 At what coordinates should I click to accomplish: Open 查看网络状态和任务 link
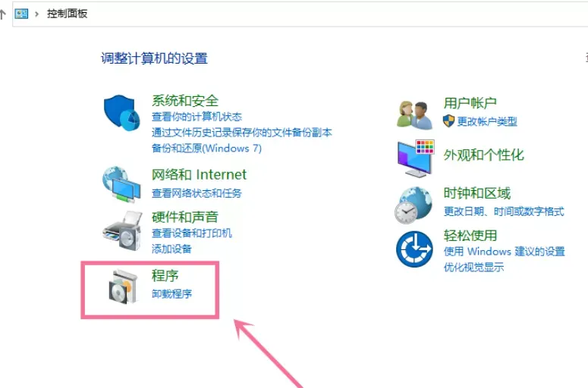[x=197, y=193]
